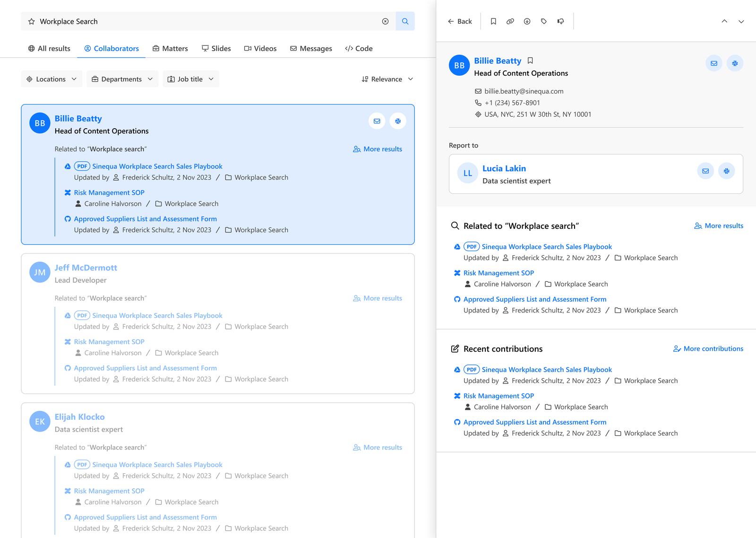Open the Job title filter dropdown
The width and height of the screenshot is (756, 538).
[x=191, y=79]
